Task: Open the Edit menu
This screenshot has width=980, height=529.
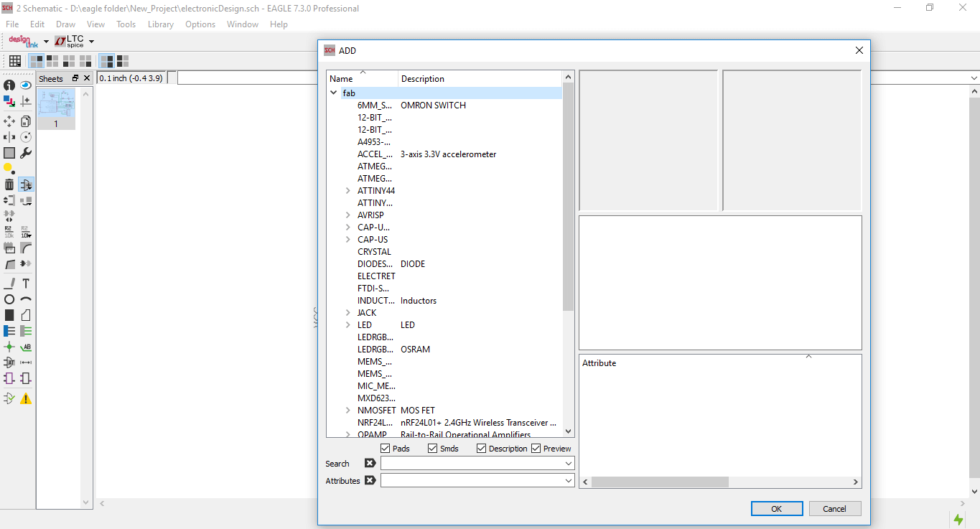Action: pos(37,24)
